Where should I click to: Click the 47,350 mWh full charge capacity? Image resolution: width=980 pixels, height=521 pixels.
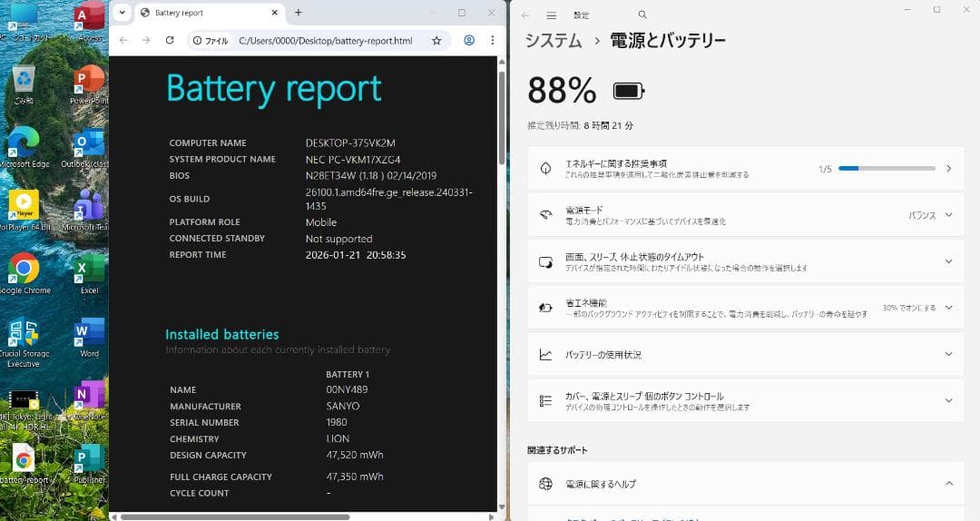355,477
